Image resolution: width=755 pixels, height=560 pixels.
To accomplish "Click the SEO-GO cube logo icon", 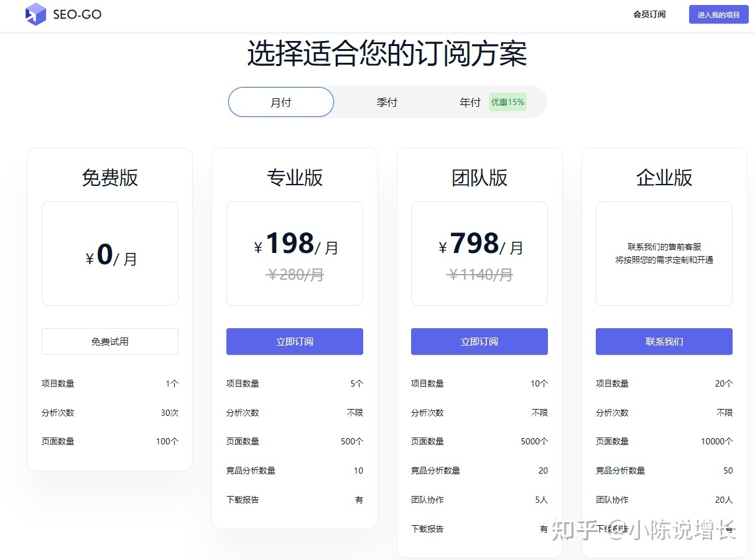I will pyautogui.click(x=35, y=14).
